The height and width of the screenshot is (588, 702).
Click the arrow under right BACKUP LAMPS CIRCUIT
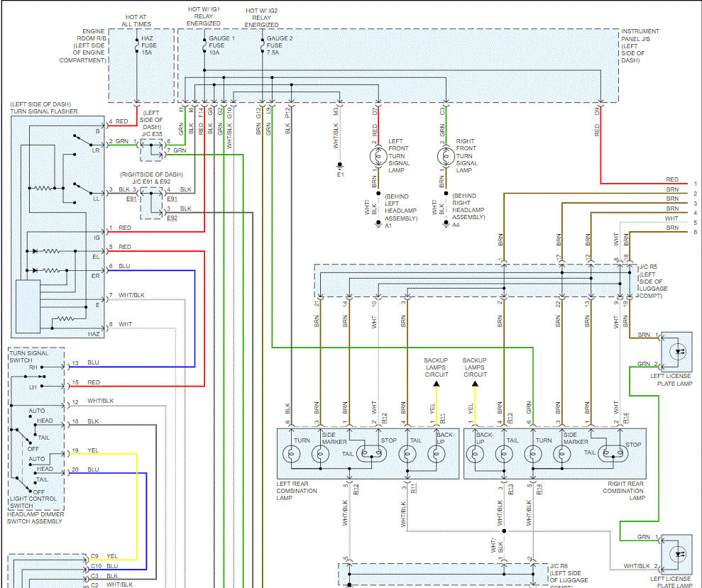click(475, 384)
